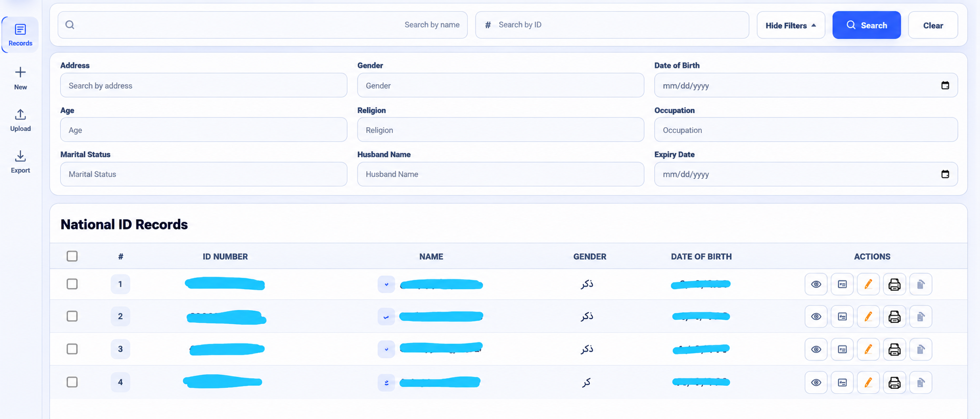Viewport: 980px width, 419px height.
Task: View record in row 2 with eye icon
Action: [x=816, y=317]
